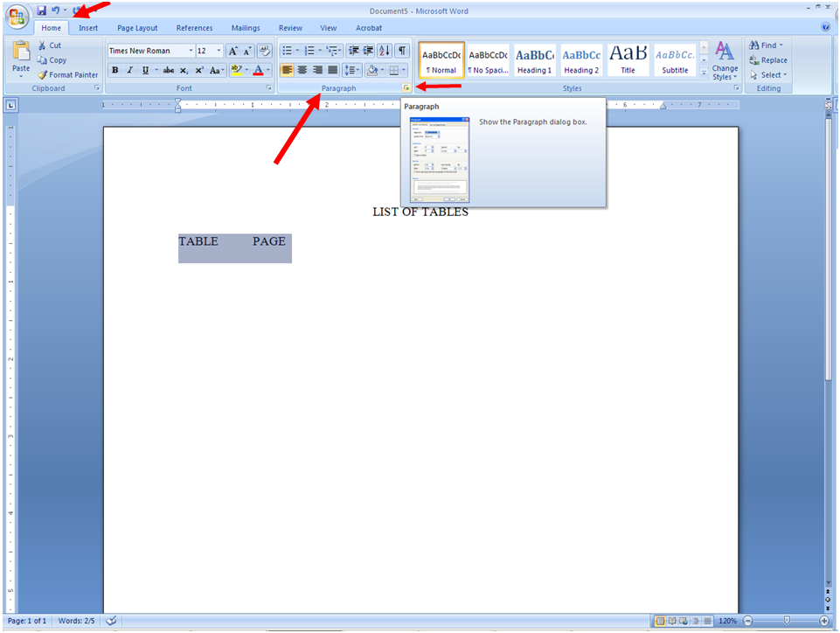
Task: Toggle the Show/Hide paragraph marks icon
Action: [402, 50]
